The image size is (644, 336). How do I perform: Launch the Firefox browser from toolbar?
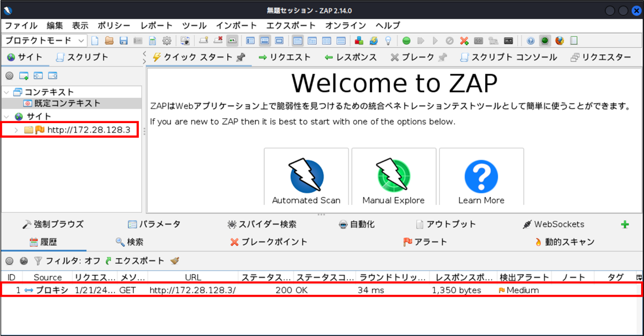(x=559, y=41)
